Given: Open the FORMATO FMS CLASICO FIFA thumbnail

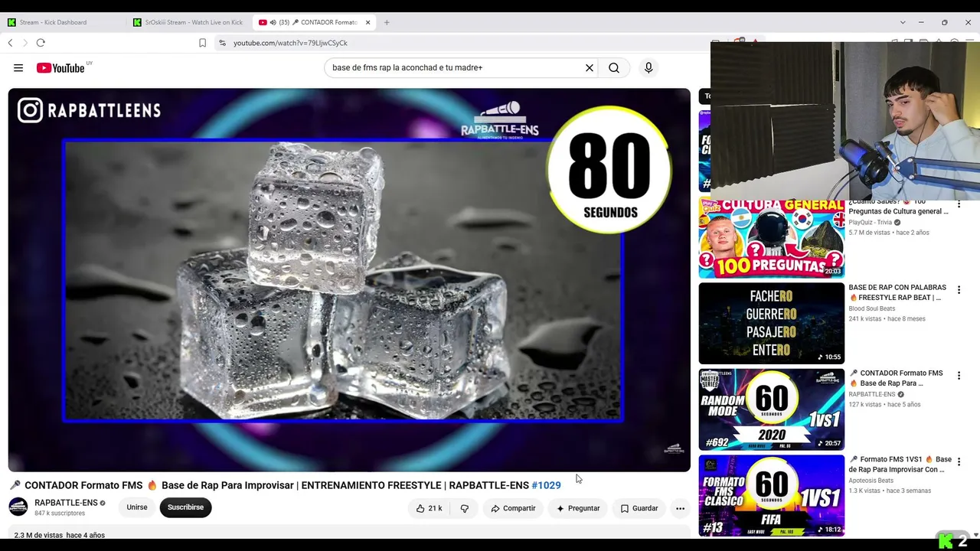Looking at the screenshot, I should coord(771,495).
